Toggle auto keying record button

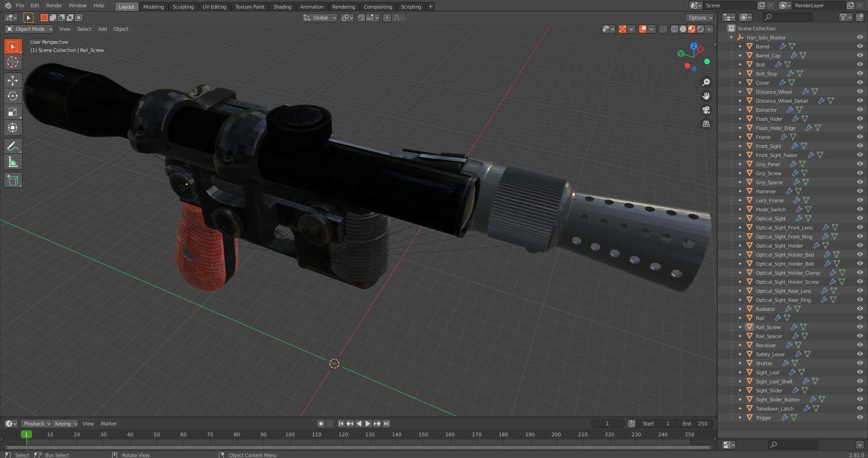(321, 424)
